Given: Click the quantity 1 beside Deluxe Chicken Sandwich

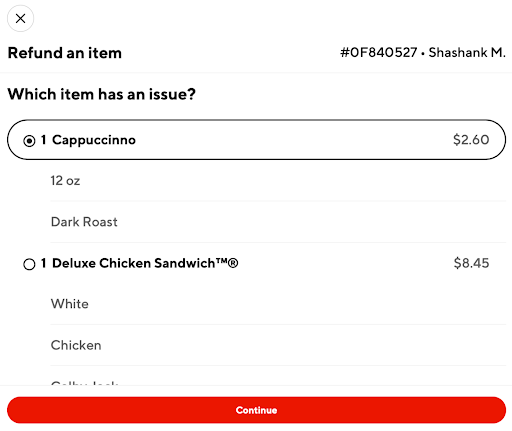Looking at the screenshot, I should pos(43,263).
